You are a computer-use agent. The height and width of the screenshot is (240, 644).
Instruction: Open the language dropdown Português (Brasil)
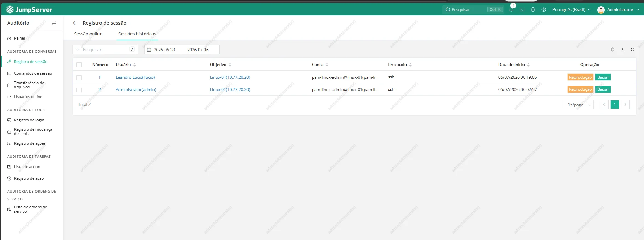point(571,10)
